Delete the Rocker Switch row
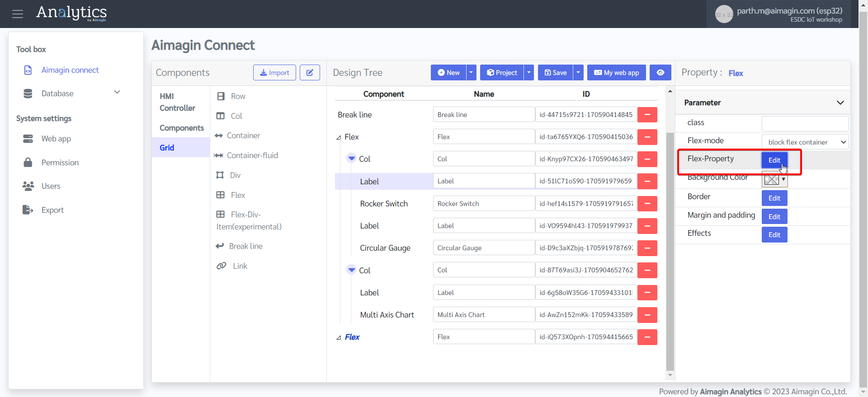Screen dimensions: 868x397 [647, 204]
